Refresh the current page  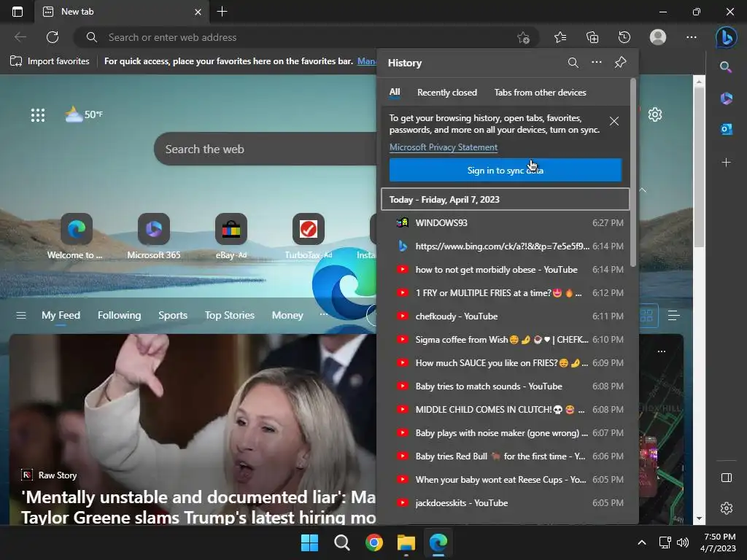(x=53, y=37)
